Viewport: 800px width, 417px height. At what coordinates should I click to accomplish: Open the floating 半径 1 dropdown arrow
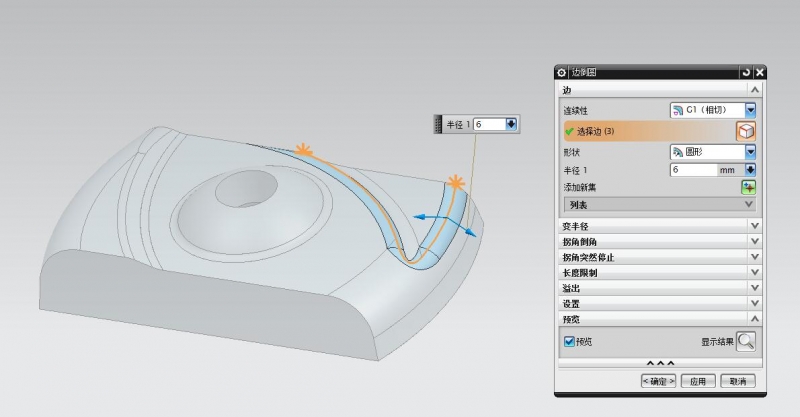512,124
